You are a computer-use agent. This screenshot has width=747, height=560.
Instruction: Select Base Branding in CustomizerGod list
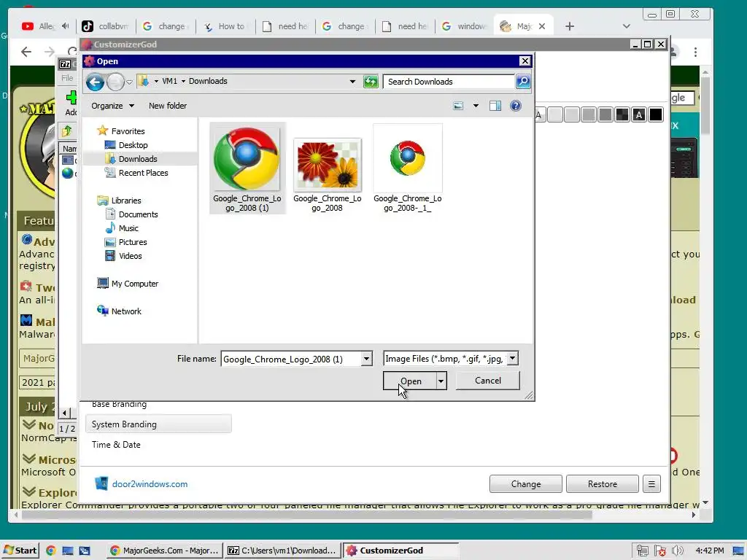[x=119, y=404]
